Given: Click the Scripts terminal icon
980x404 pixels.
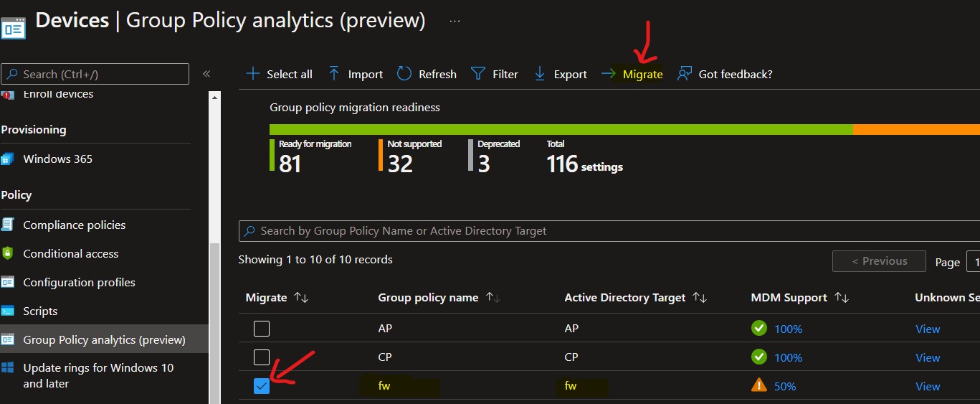Looking at the screenshot, I should (x=8, y=311).
